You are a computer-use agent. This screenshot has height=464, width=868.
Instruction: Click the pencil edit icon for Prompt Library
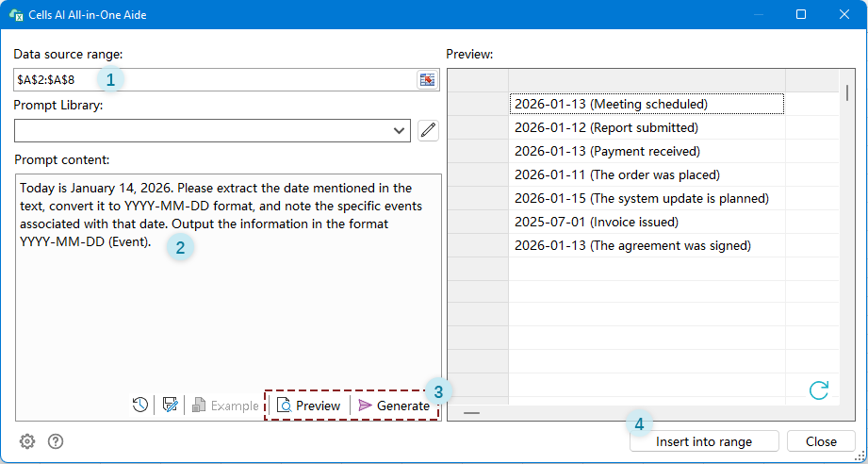tap(428, 130)
